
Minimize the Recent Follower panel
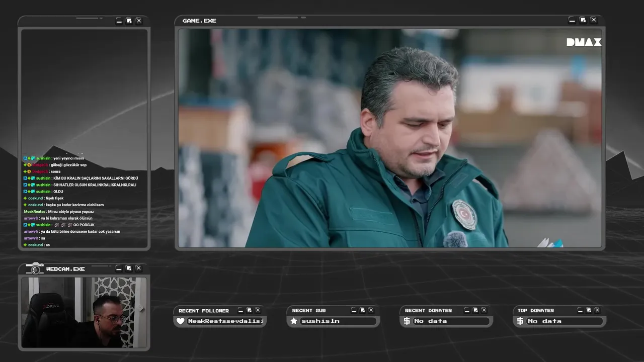tap(240, 310)
